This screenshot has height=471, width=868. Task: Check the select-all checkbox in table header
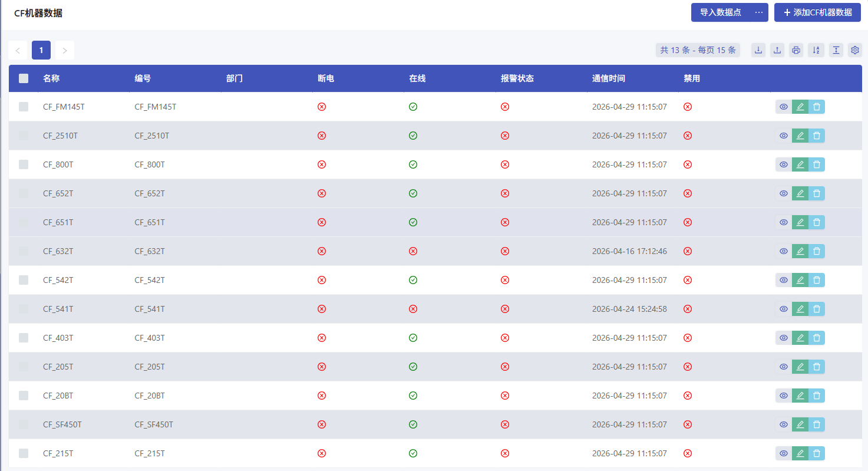[x=24, y=78]
